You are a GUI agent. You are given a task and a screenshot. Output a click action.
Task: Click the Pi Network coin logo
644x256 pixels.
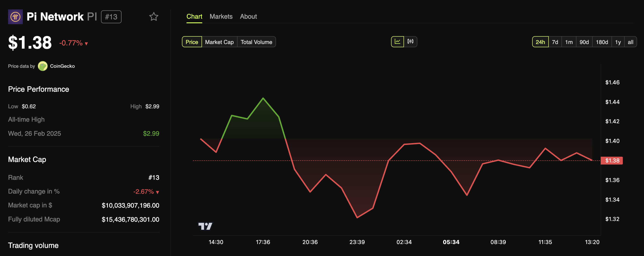(x=15, y=17)
